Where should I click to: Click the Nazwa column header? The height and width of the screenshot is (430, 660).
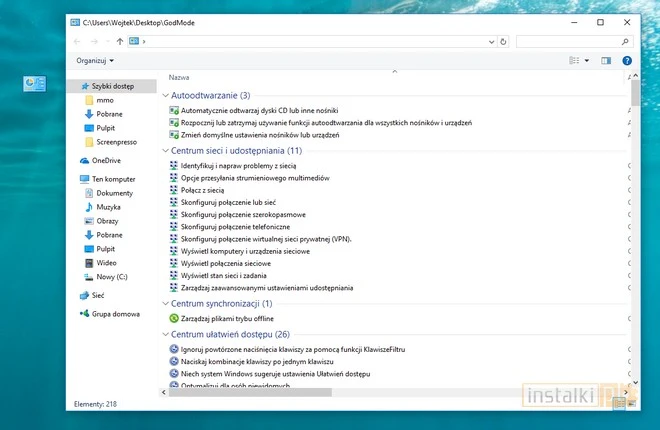pyautogui.click(x=180, y=77)
